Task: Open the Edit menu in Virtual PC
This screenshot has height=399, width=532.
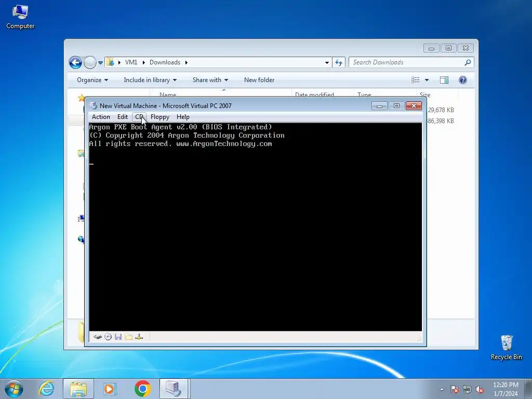Action: tap(123, 117)
